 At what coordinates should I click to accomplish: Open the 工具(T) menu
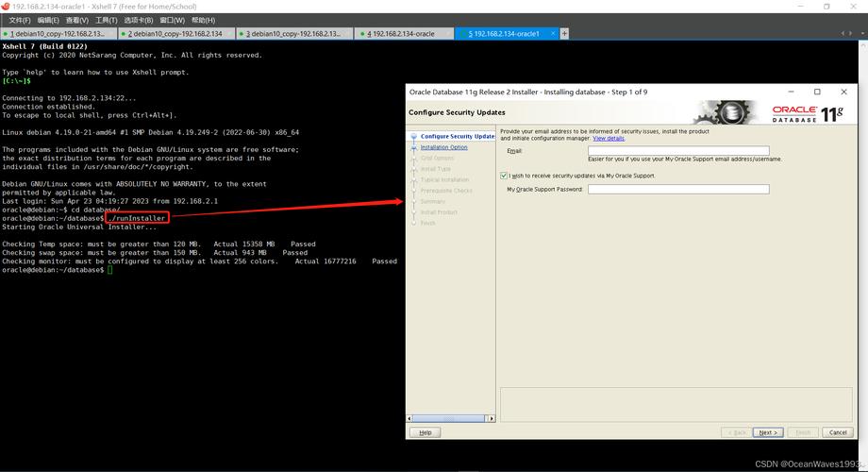tap(106, 20)
